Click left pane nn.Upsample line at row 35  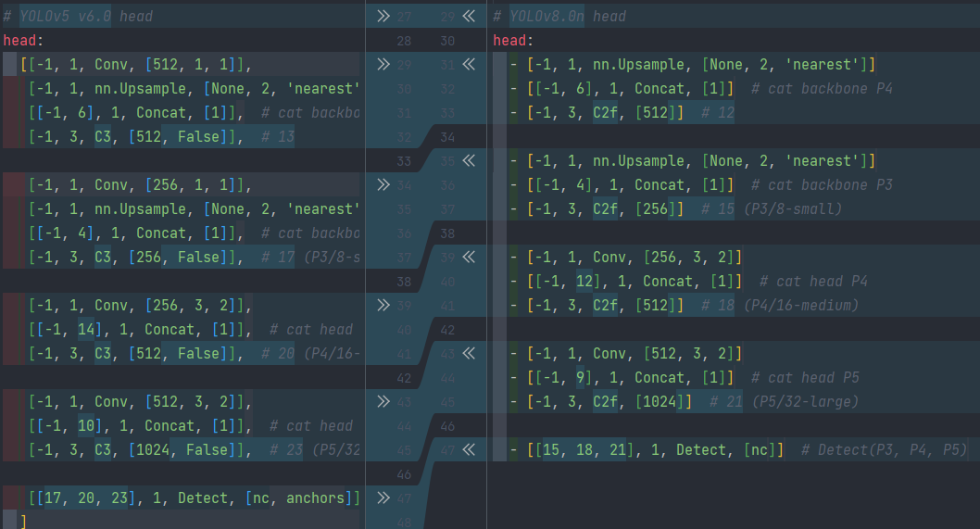pyautogui.click(x=194, y=208)
